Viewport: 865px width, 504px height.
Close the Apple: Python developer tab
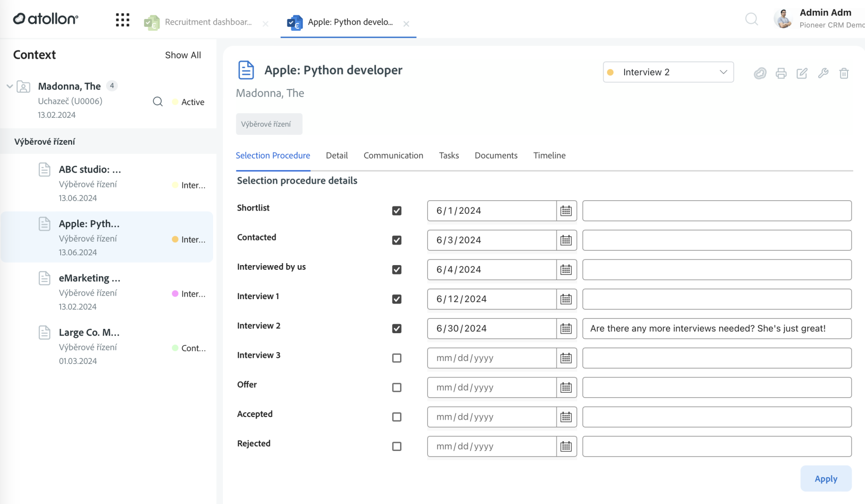coord(406,24)
